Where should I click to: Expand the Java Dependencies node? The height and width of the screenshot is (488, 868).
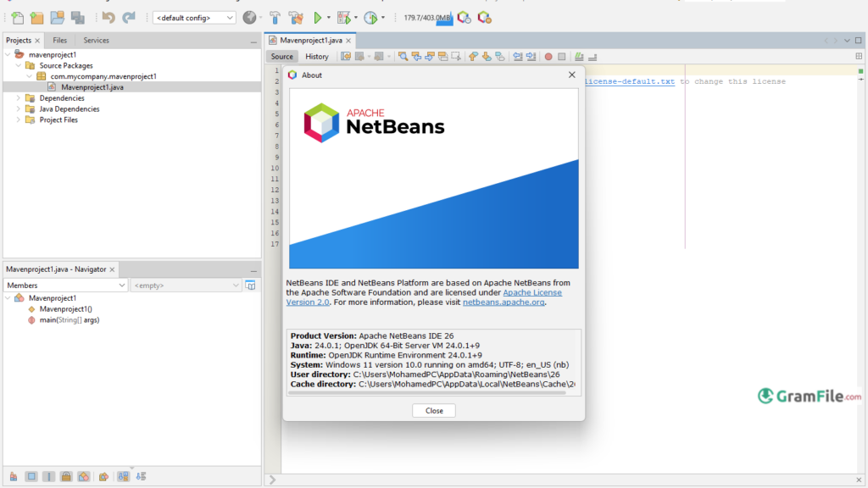19,109
